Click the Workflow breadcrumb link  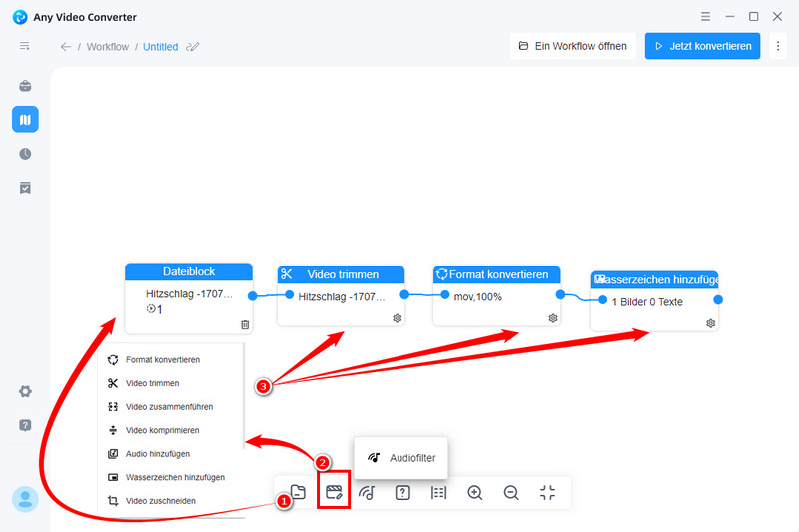click(x=108, y=47)
